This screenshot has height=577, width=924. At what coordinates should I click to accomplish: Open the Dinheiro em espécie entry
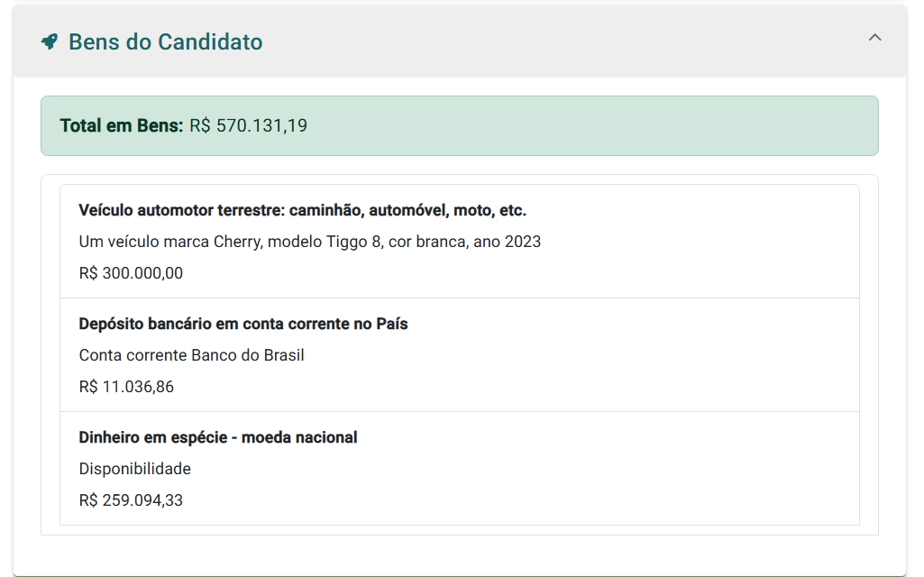point(216,436)
